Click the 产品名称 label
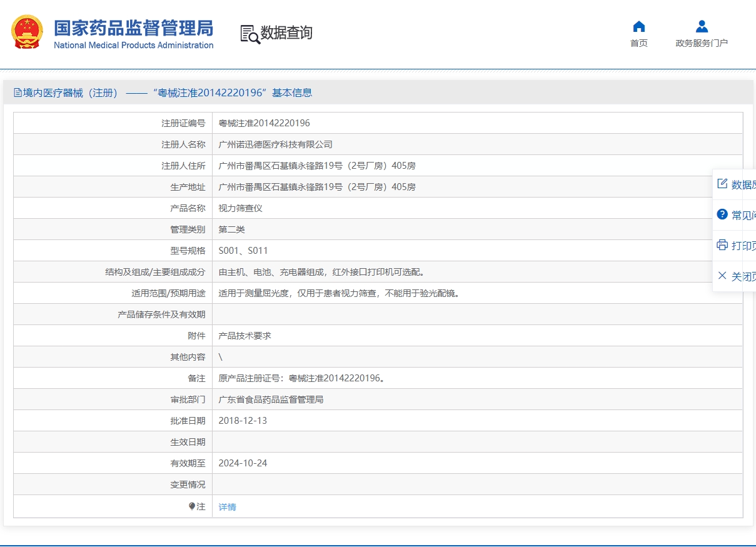The image size is (756, 547). [188, 208]
